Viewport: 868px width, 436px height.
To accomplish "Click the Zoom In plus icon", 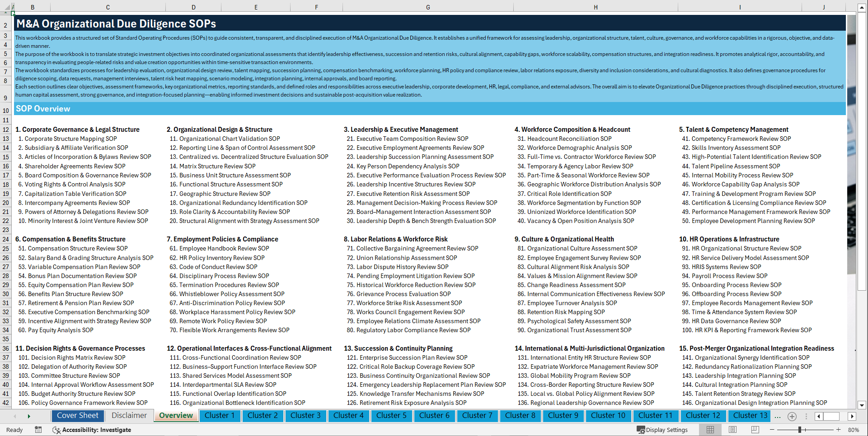I will click(839, 429).
